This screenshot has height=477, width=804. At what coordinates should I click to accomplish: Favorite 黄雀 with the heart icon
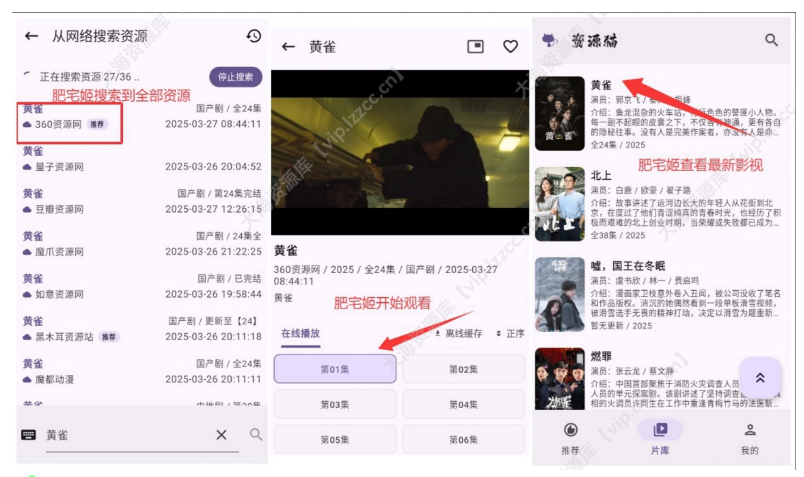tap(510, 47)
